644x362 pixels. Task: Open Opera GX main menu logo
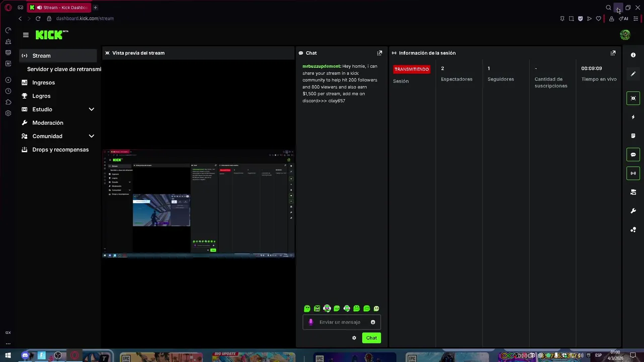(8, 8)
